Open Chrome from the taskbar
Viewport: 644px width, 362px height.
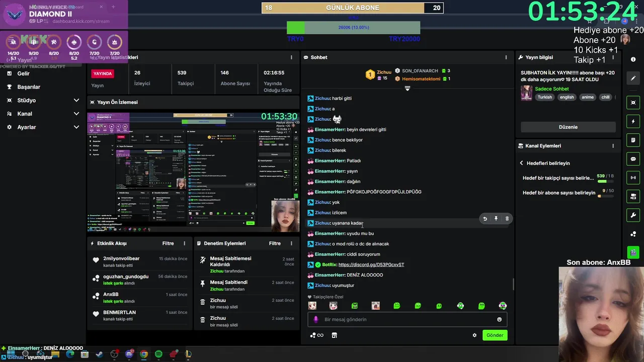144,354
